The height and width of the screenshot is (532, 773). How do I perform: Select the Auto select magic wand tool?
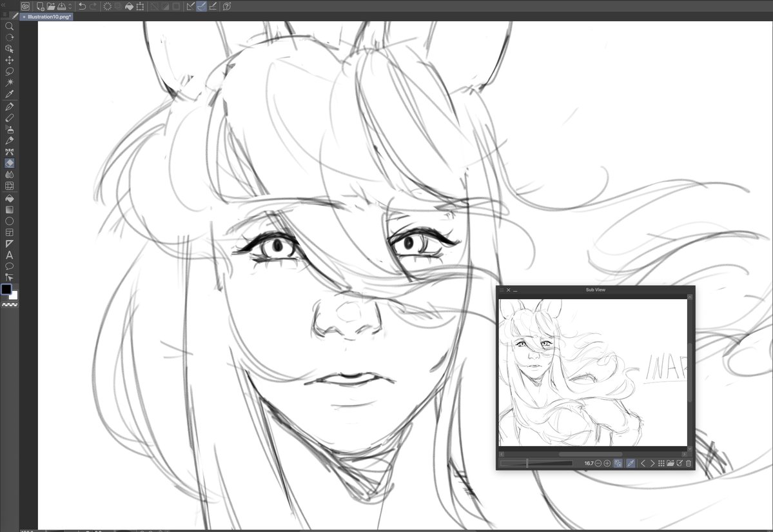click(x=9, y=83)
